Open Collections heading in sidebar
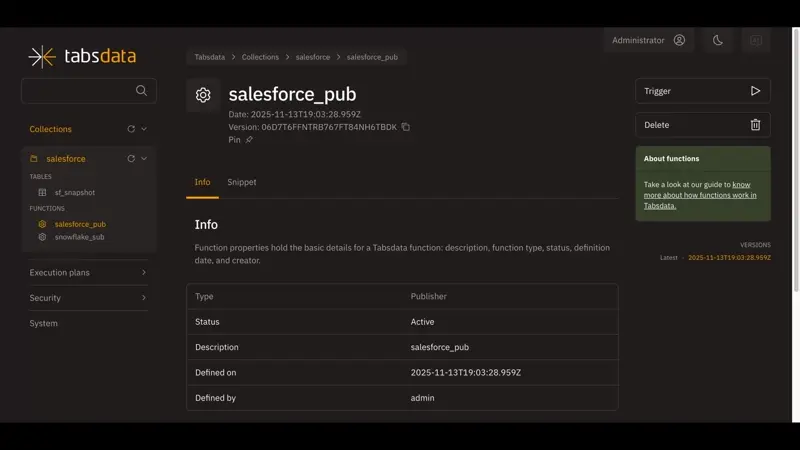800x450 pixels. [51, 129]
